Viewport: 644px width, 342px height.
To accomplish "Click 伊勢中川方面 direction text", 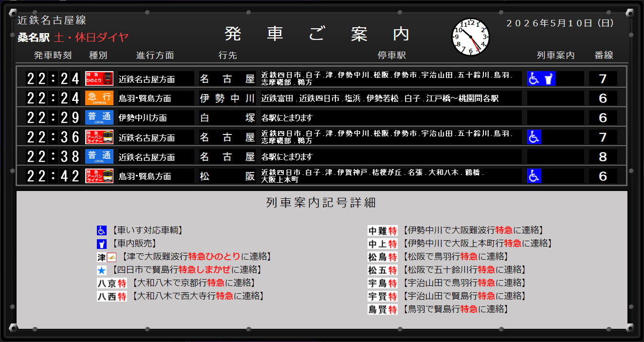I will [x=143, y=118].
